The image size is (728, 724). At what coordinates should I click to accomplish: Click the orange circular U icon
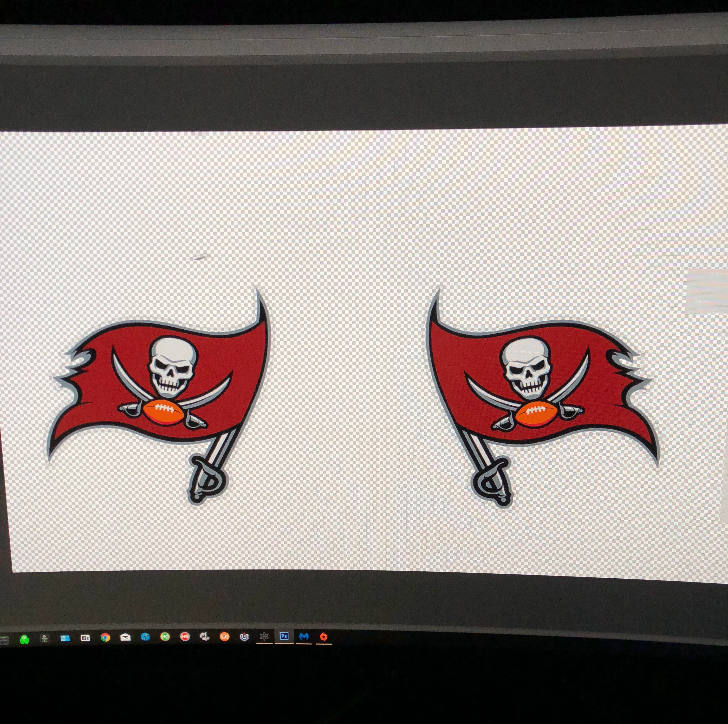coord(225,636)
